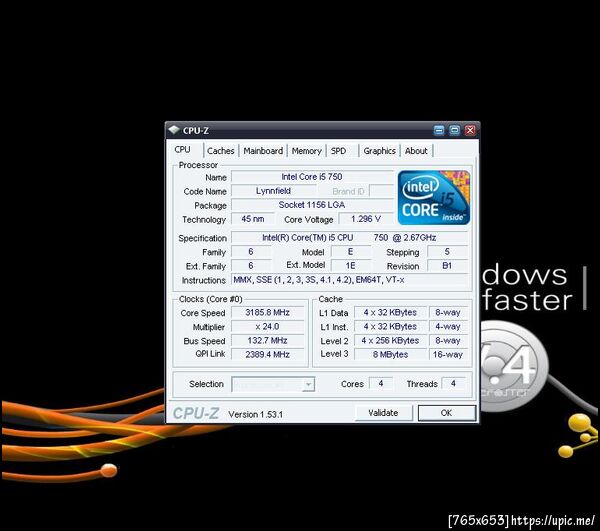Switch to the Caches tab
The height and width of the screenshot is (531, 600).
220,151
